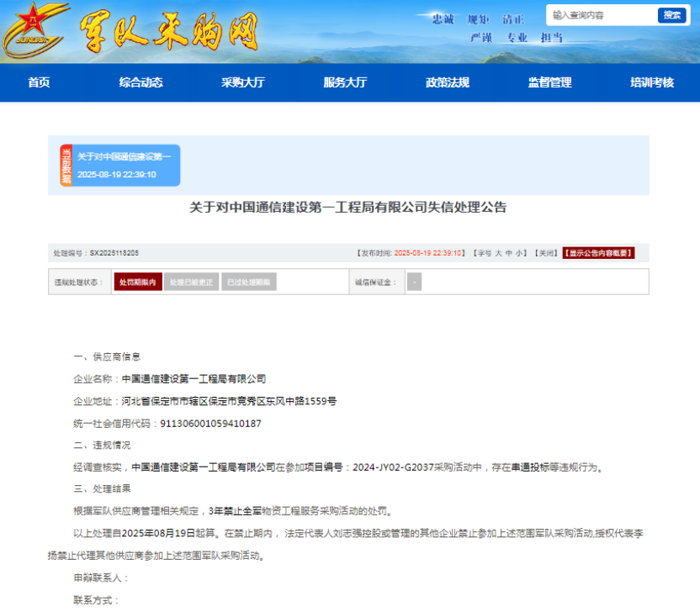The image size is (700, 612).
Task: Set font size to 大
Action: [499, 253]
